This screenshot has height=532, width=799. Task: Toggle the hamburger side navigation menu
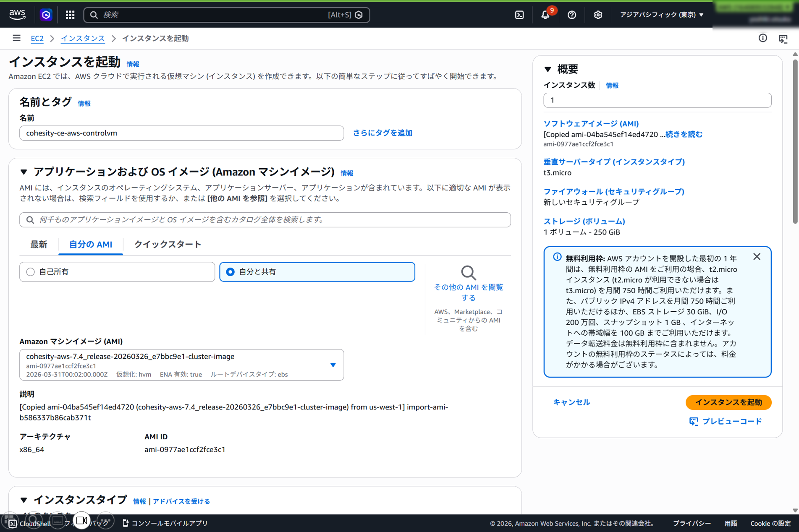(x=16, y=38)
